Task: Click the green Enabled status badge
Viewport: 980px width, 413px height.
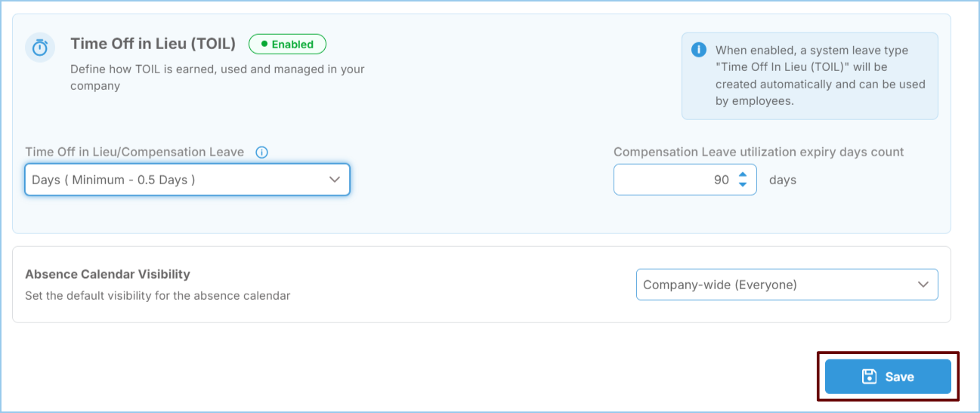Action: pyautogui.click(x=287, y=45)
